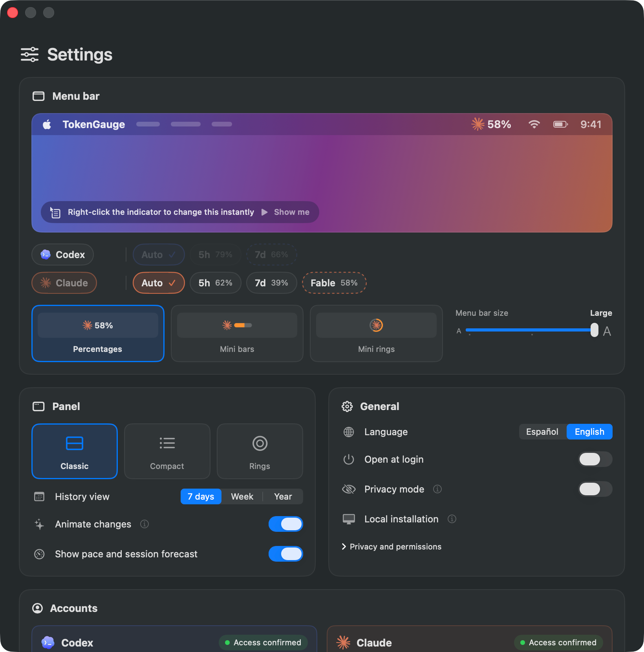Click the Menu bar size slider handle

point(595,330)
